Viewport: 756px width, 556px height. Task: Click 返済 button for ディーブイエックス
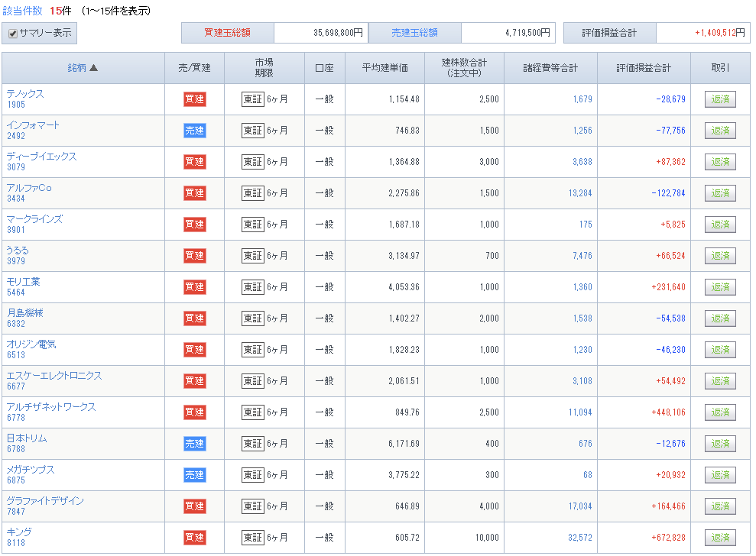[x=720, y=162]
